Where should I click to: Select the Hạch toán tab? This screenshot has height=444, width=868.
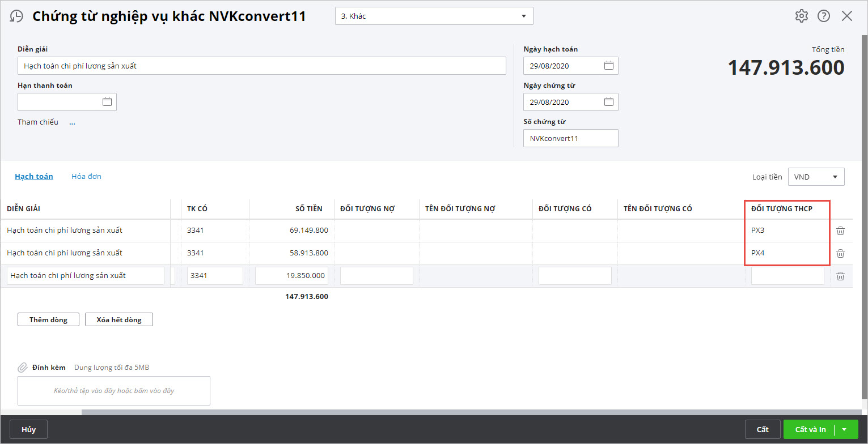point(34,176)
